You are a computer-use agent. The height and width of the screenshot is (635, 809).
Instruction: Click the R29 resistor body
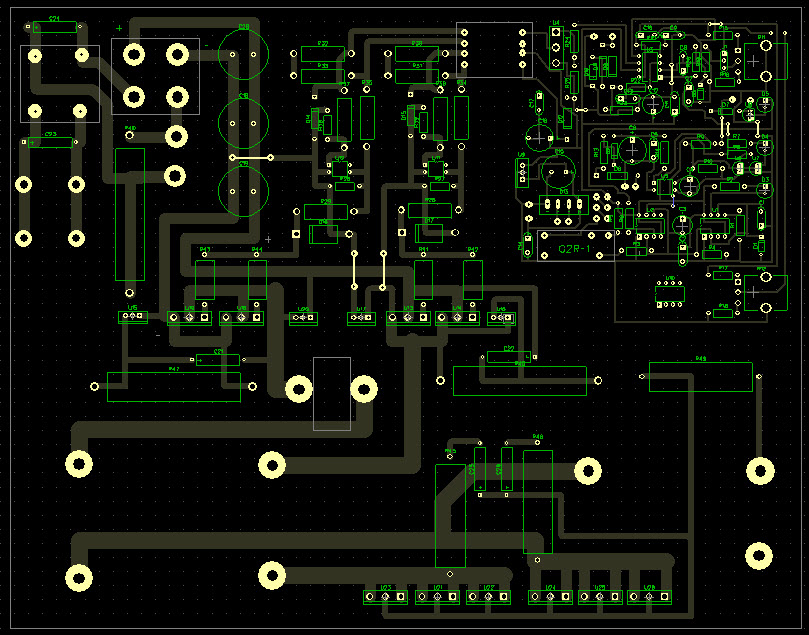[326, 212]
